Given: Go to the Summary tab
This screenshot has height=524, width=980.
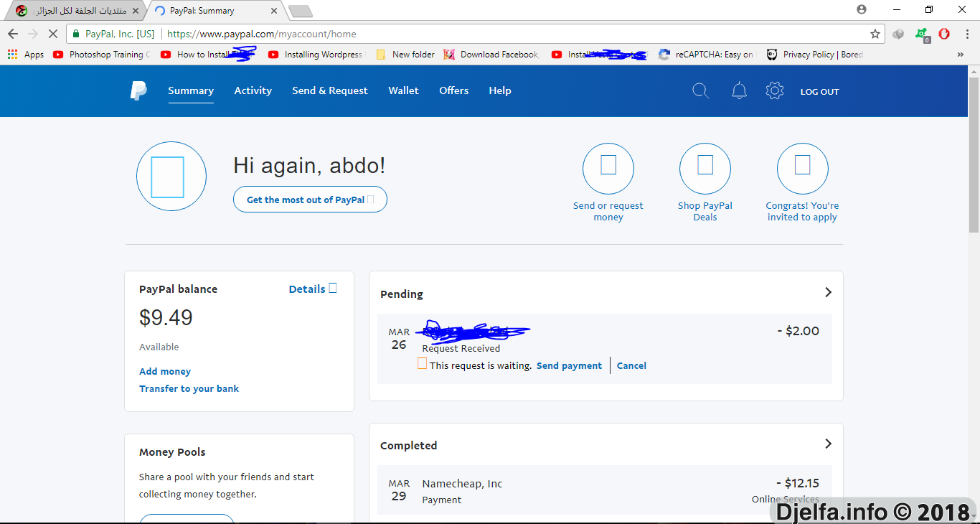Looking at the screenshot, I should click(191, 90).
